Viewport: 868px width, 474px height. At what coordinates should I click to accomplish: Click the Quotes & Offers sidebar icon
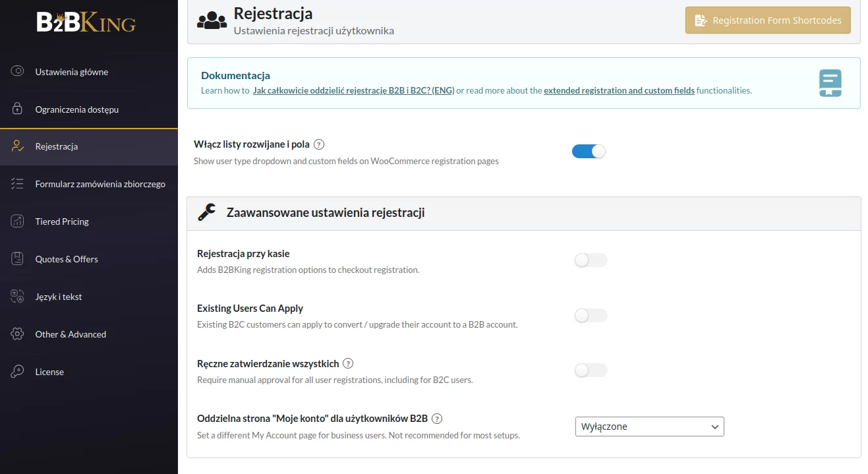[18, 259]
